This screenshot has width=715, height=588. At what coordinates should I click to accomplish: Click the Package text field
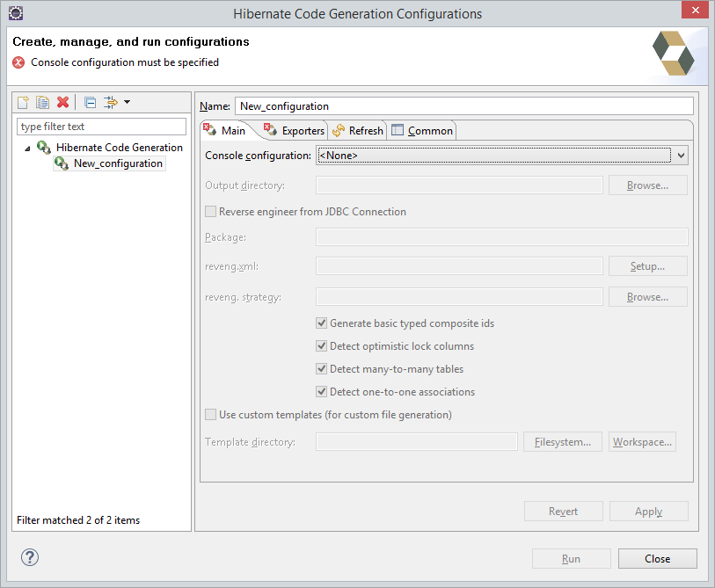pos(501,237)
